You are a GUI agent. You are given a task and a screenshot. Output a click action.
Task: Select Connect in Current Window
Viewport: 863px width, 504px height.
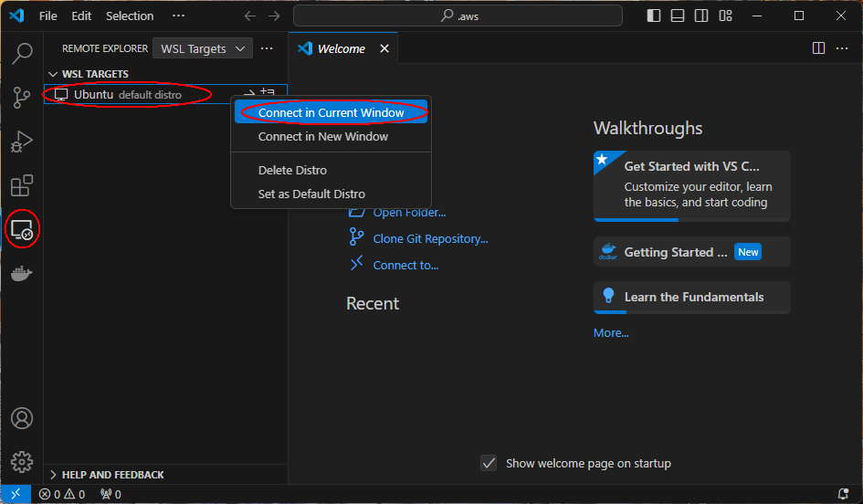point(331,113)
